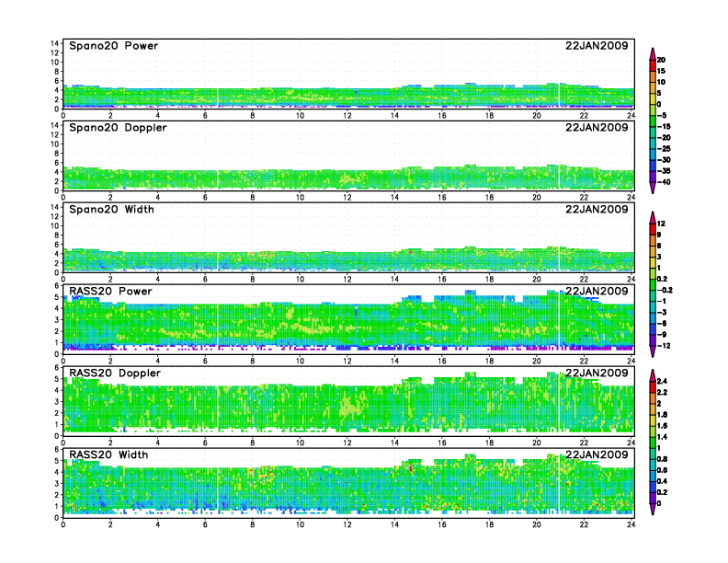Click the '-0.2' label on the middle colorbar

[x=665, y=291]
